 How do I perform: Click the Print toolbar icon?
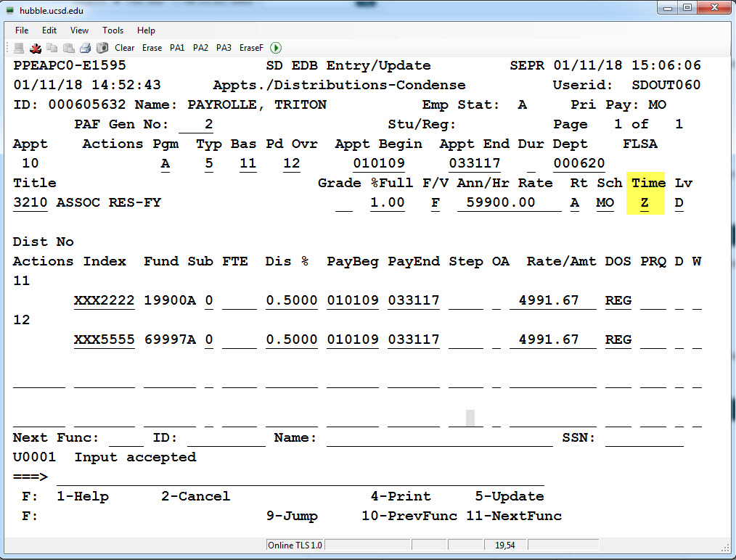[85, 48]
